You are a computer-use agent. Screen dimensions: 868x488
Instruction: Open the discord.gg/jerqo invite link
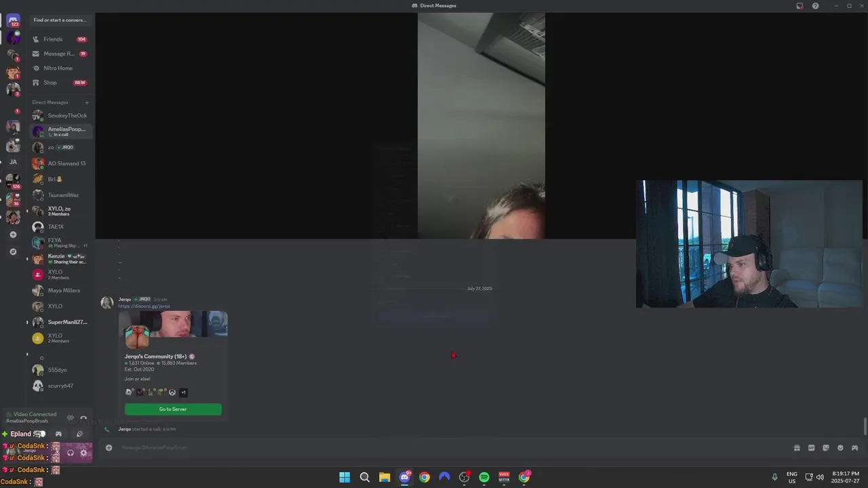pos(144,306)
